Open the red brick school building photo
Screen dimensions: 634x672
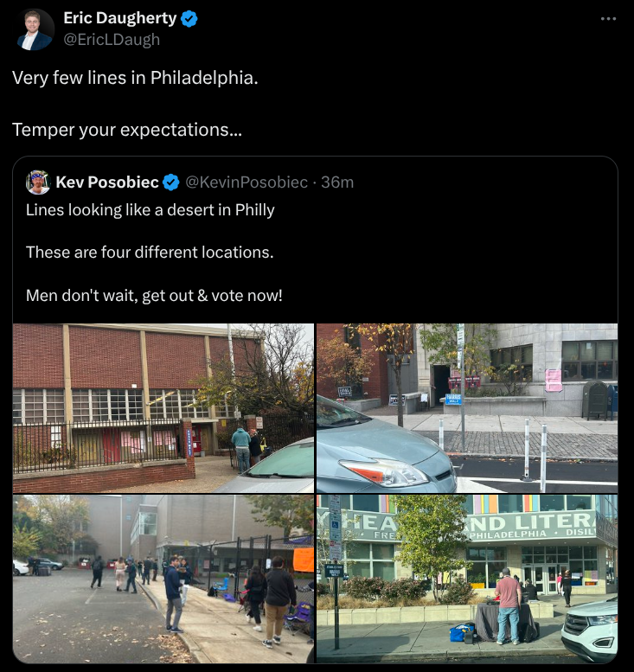(x=163, y=408)
